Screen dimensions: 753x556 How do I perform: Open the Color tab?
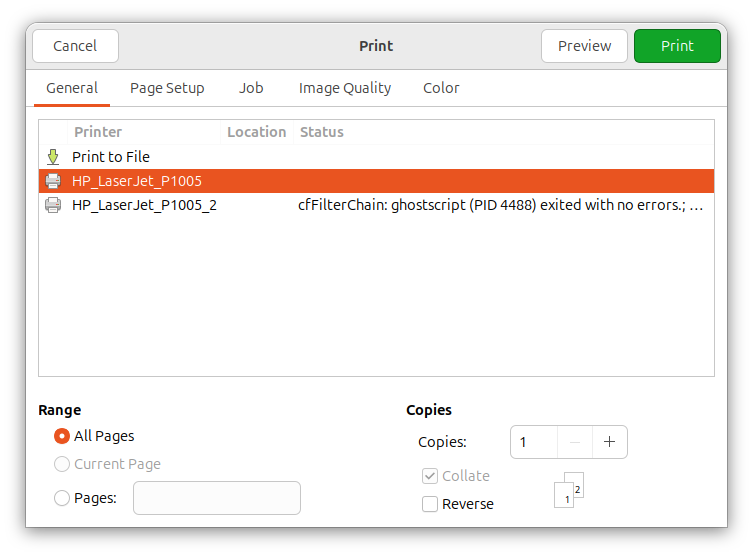(x=441, y=88)
